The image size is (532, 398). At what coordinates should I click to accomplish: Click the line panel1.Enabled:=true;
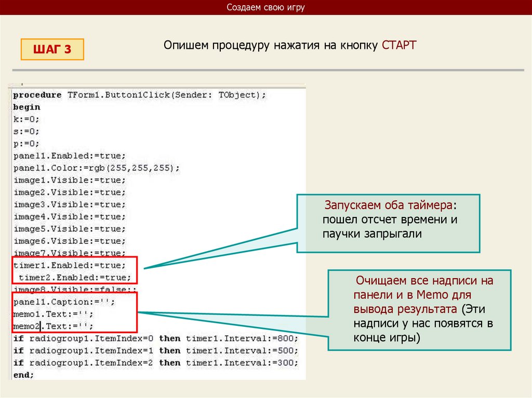coord(70,156)
